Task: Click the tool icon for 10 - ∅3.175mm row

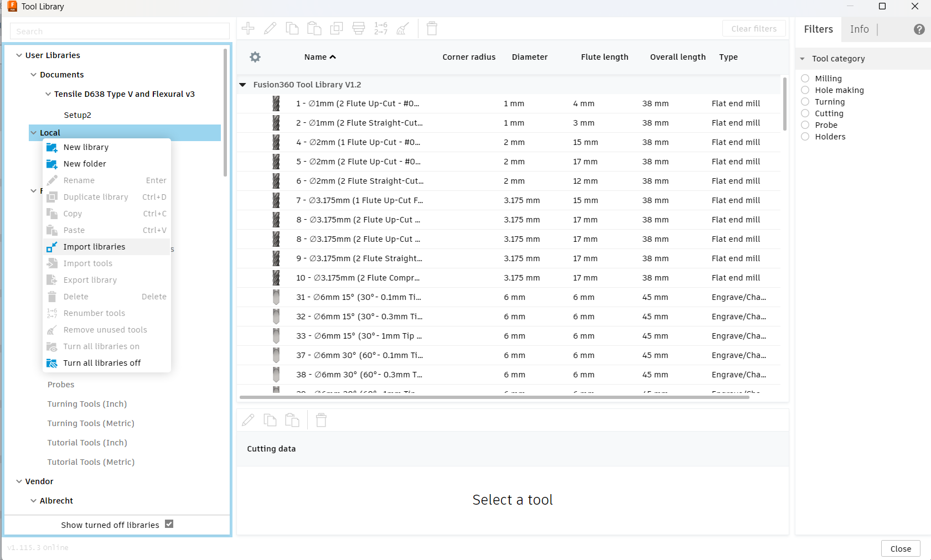Action: coord(276,278)
